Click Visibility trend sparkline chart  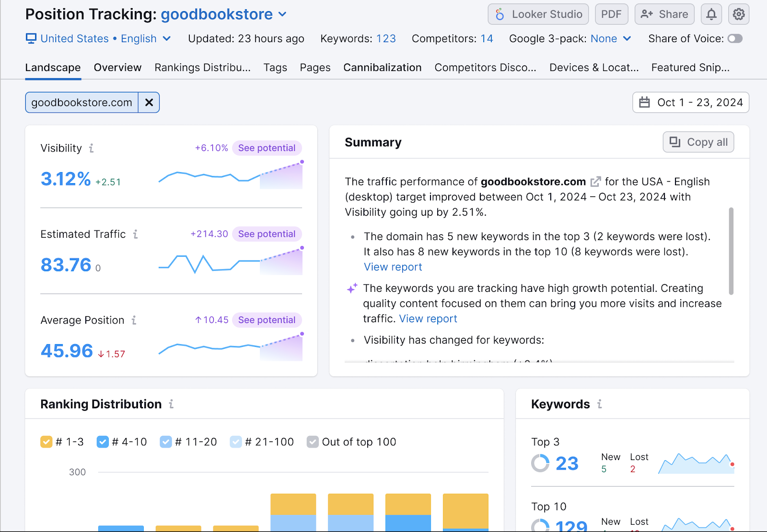(231, 175)
